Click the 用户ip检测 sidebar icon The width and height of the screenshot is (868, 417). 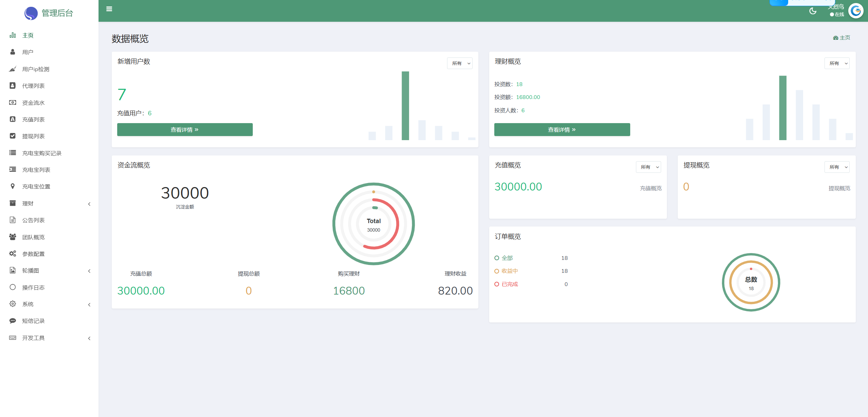[13, 69]
